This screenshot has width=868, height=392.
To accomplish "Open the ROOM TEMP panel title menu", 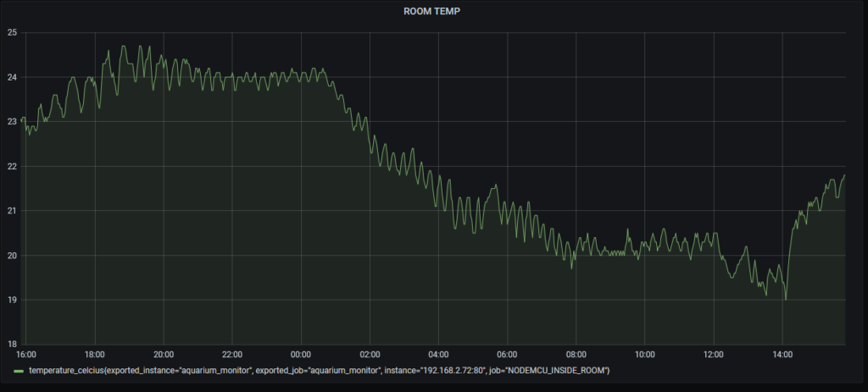I will click(434, 12).
